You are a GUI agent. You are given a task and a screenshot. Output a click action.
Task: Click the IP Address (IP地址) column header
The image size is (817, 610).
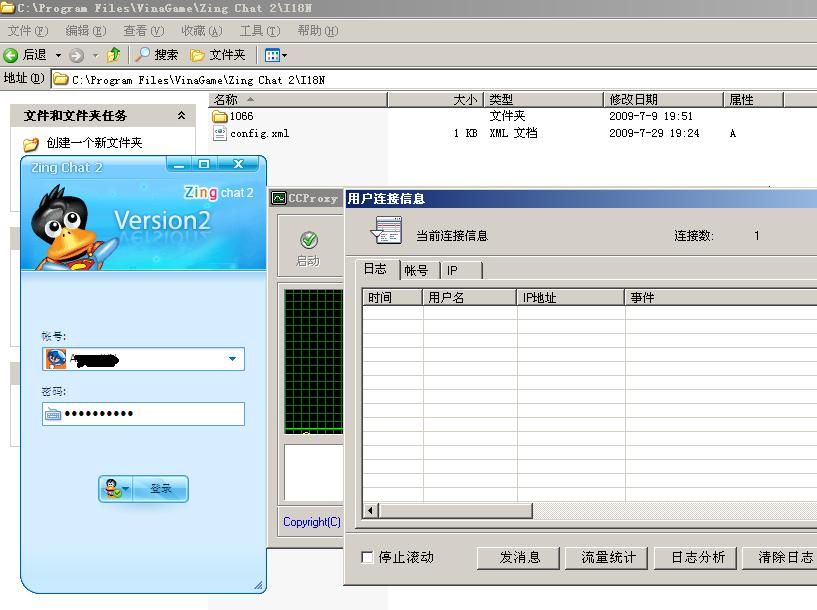pos(571,297)
